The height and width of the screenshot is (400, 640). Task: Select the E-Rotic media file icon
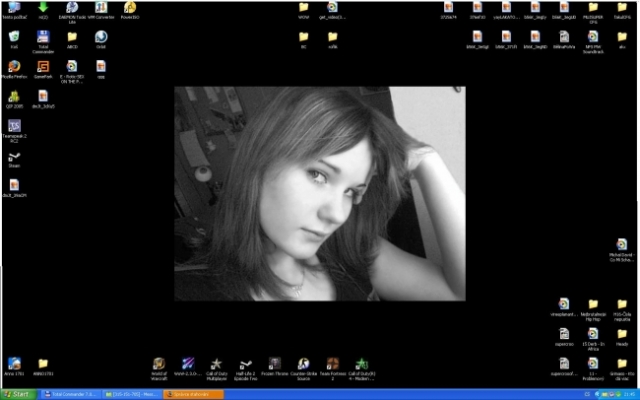click(x=72, y=72)
